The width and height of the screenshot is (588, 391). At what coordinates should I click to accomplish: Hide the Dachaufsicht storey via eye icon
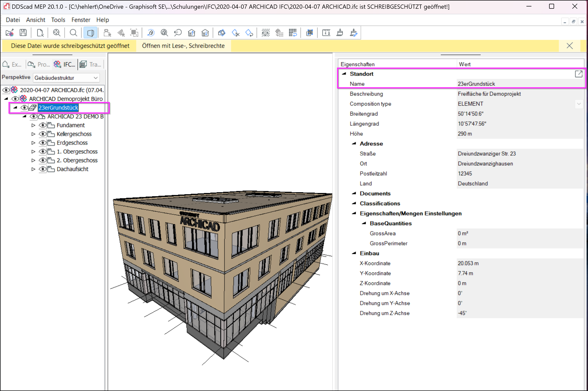click(43, 169)
